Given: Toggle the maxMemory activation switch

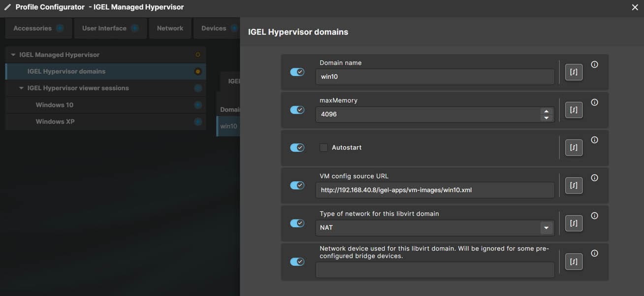Looking at the screenshot, I should point(297,110).
